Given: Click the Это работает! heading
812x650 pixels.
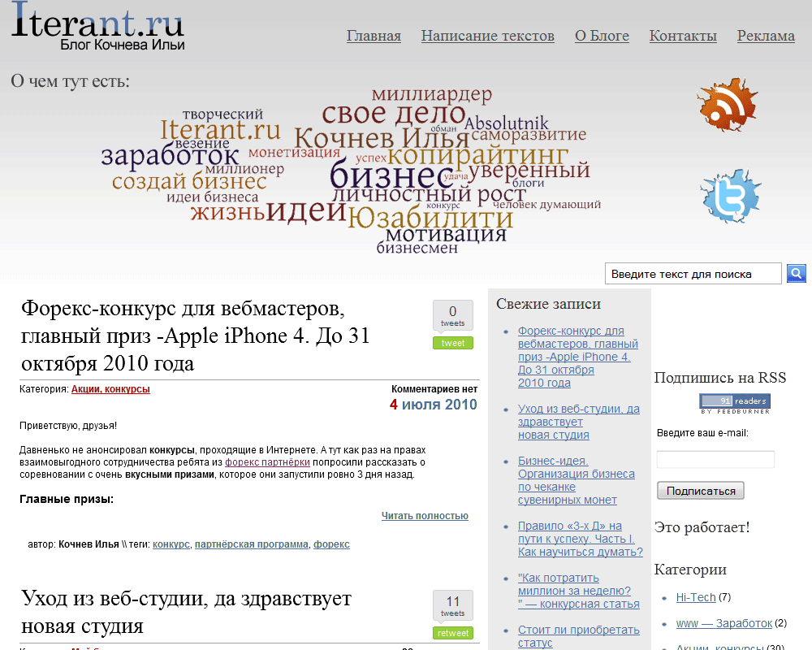Looking at the screenshot, I should coord(702,527).
